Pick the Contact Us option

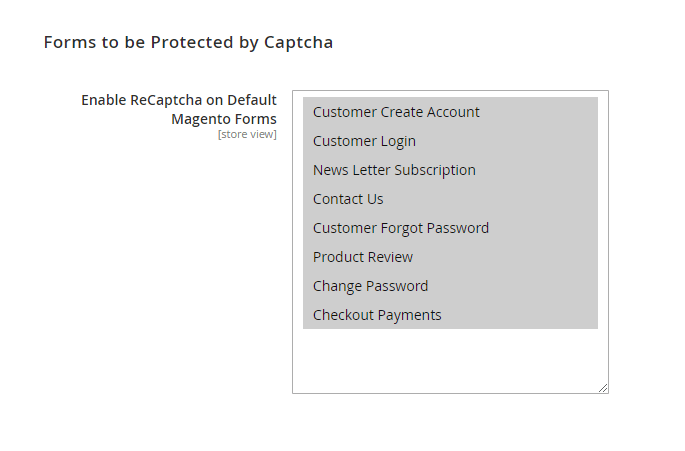pos(348,199)
